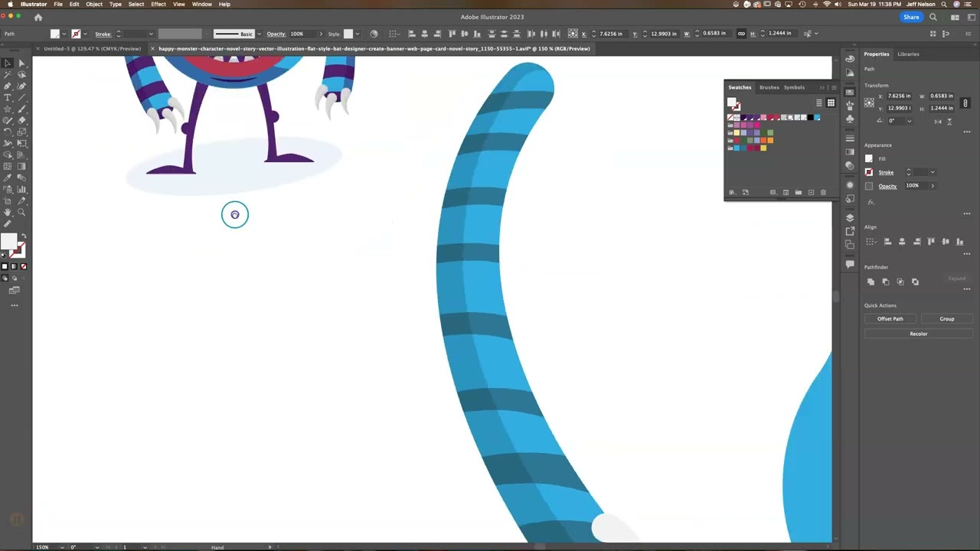Set paint mode to Gradient
The image size is (980, 551).
(x=13, y=266)
